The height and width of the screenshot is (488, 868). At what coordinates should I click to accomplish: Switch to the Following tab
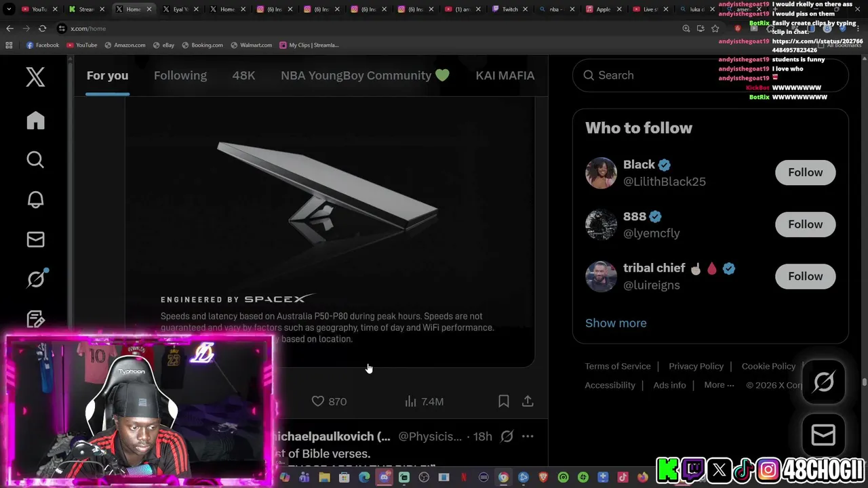(180, 75)
